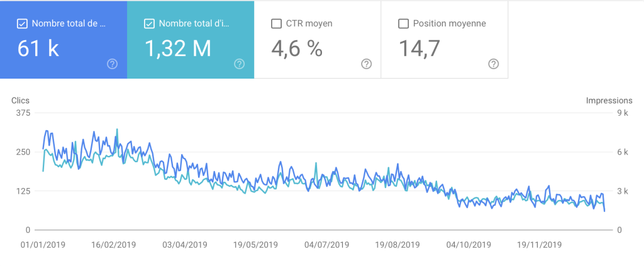Select the 16/02/2019 date label
The image size is (644, 266).
[x=114, y=245]
